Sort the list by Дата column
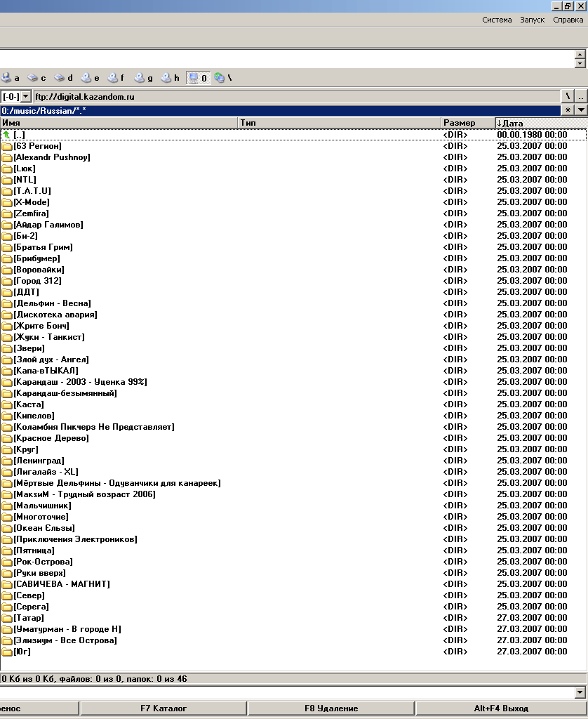588x719 pixels. click(541, 123)
